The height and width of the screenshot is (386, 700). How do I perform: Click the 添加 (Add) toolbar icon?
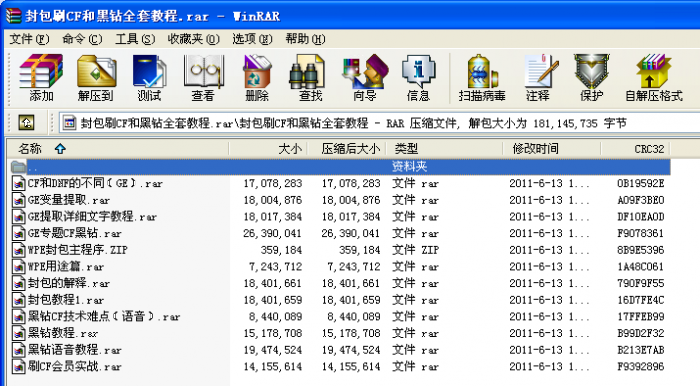(x=41, y=78)
